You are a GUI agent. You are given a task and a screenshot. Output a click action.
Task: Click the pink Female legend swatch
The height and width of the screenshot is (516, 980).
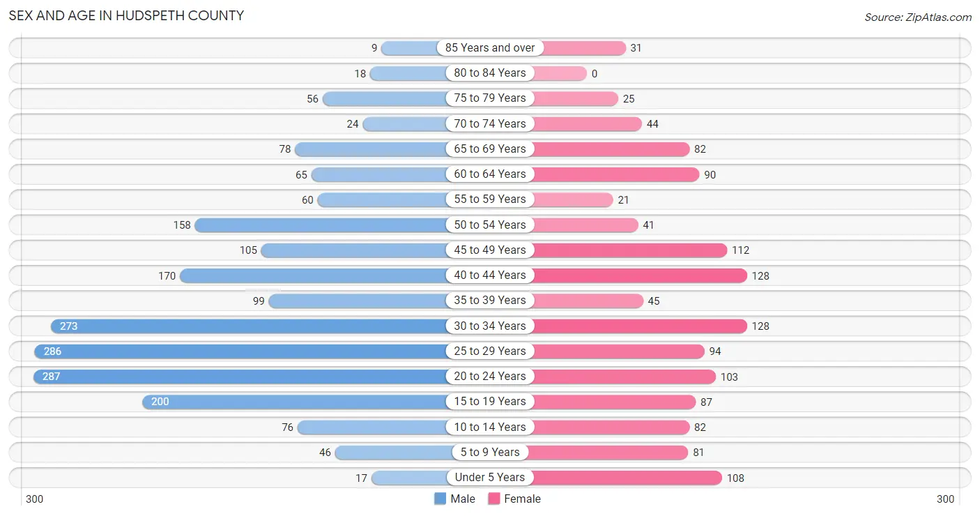[x=494, y=499]
